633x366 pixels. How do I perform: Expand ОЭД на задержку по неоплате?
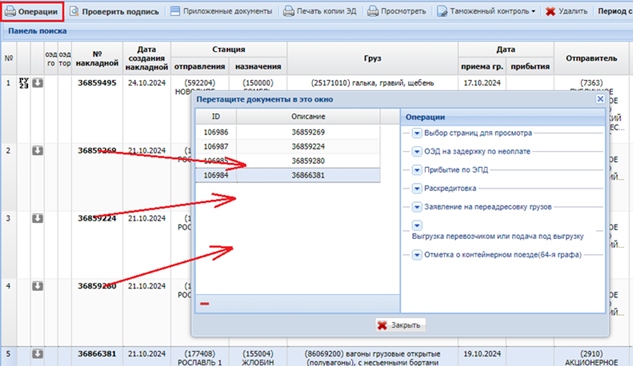[x=417, y=152]
